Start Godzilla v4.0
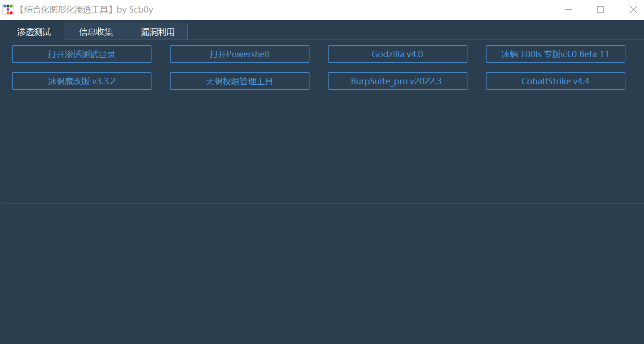This screenshot has width=644, height=344. 397,54
